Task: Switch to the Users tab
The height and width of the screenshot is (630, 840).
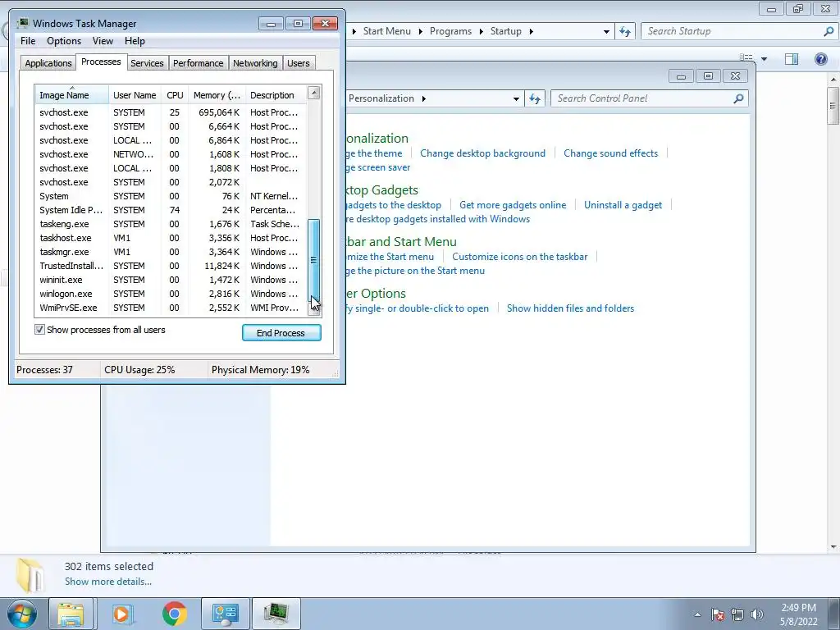Action: point(298,63)
